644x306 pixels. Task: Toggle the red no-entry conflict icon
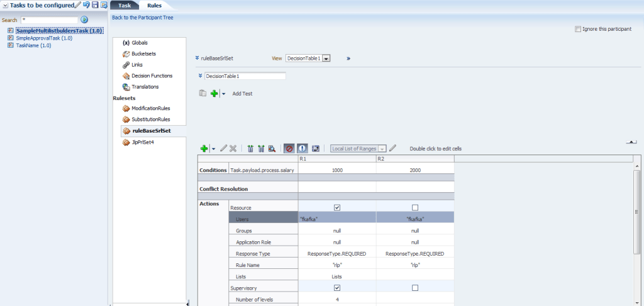289,148
